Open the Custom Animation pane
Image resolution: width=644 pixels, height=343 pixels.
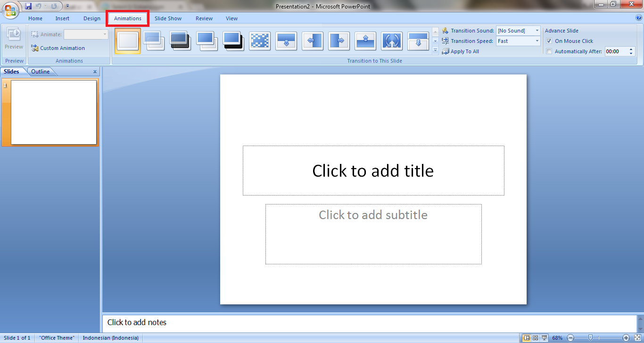point(58,48)
